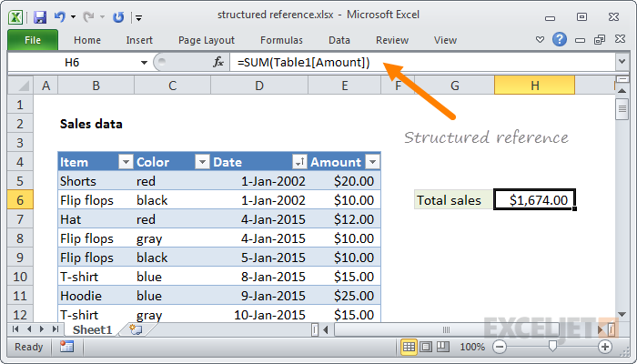Click the Excel application icon in title bar
The height and width of the screenshot is (364, 637).
(x=15, y=17)
